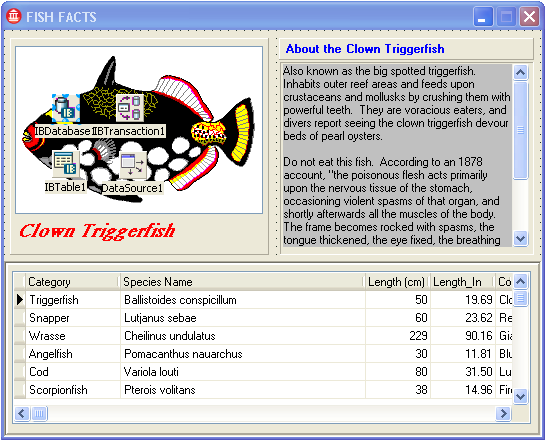
Task: Click Cheilinus undulatus species cell
Action: [243, 336]
